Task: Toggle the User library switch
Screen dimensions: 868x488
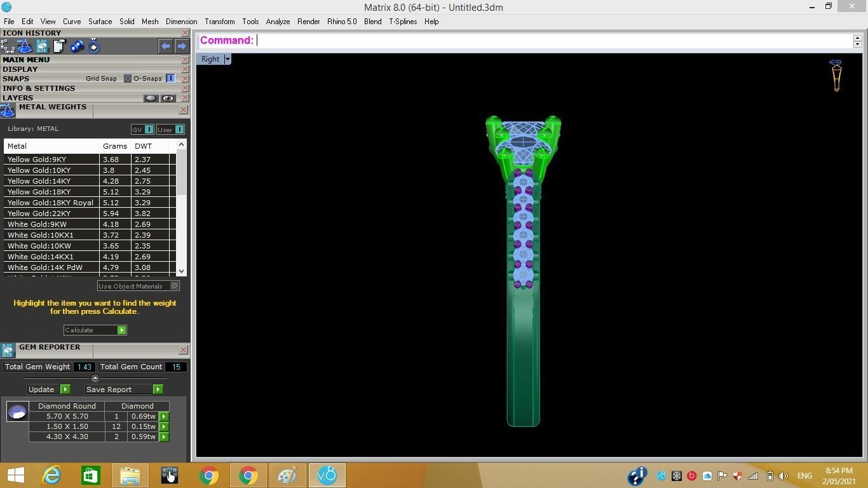Action: tap(180, 130)
